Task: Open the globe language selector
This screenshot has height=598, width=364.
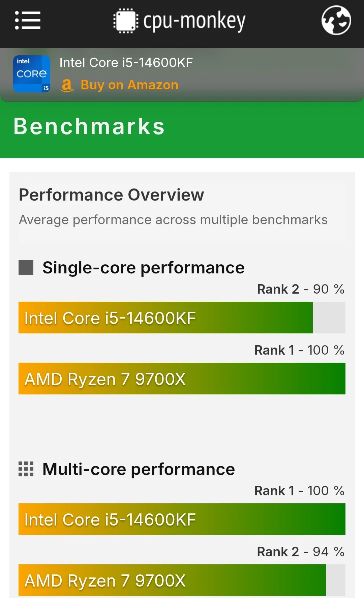Action: [336, 20]
